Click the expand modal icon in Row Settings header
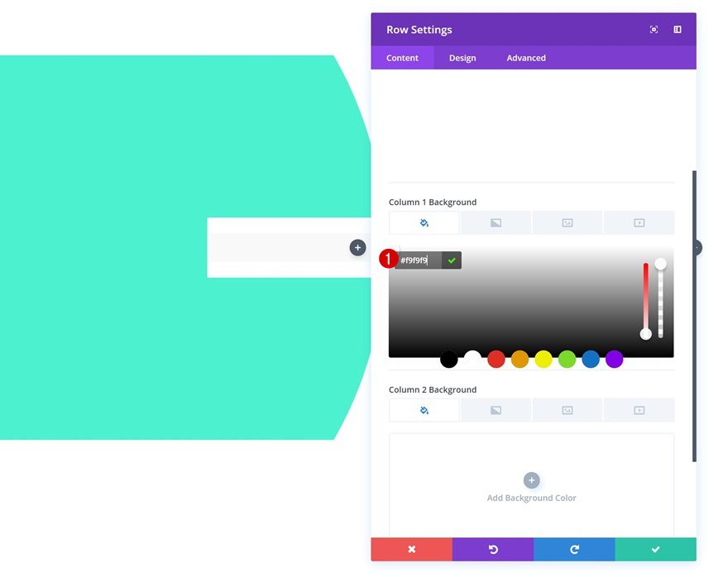Screen dimensions: 728x577 [654, 29]
